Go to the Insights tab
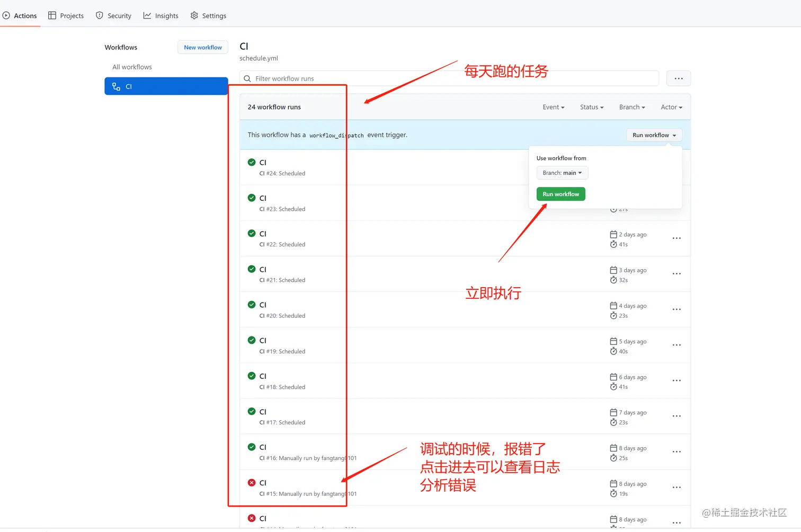This screenshot has height=532, width=801. coord(161,16)
